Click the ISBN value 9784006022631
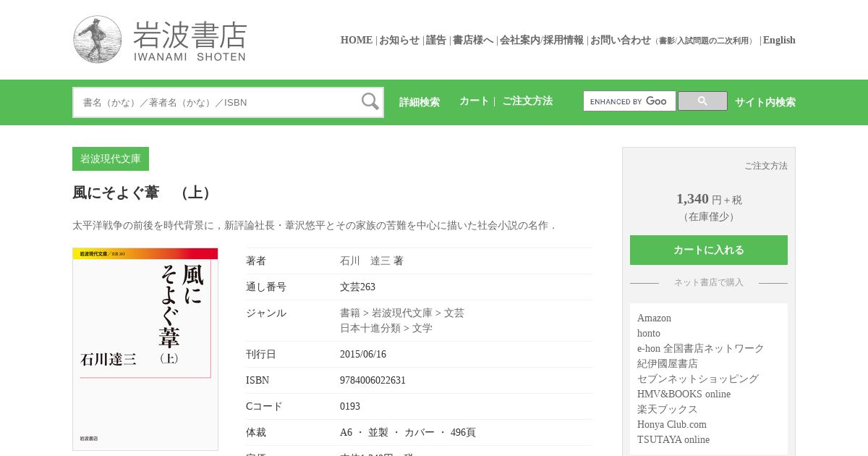 [373, 380]
